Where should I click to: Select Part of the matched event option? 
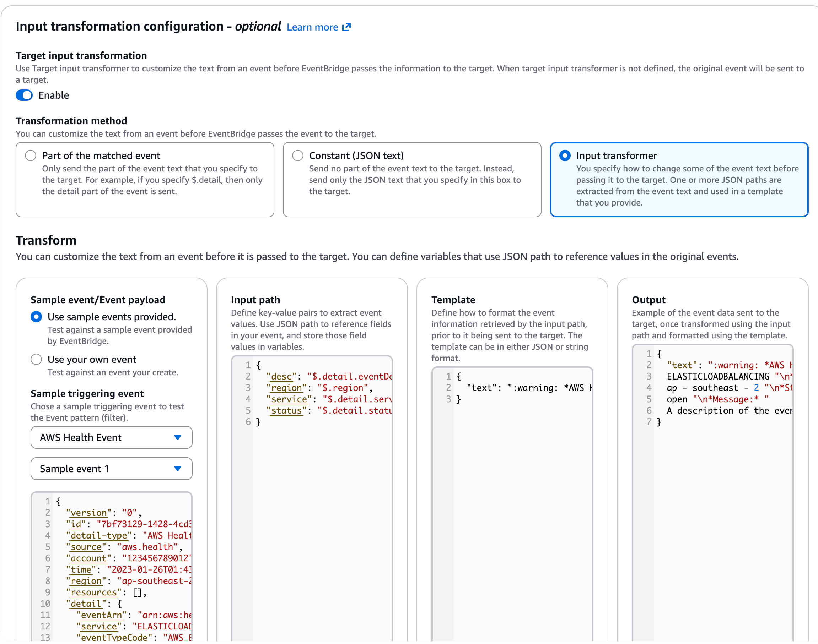coord(31,155)
